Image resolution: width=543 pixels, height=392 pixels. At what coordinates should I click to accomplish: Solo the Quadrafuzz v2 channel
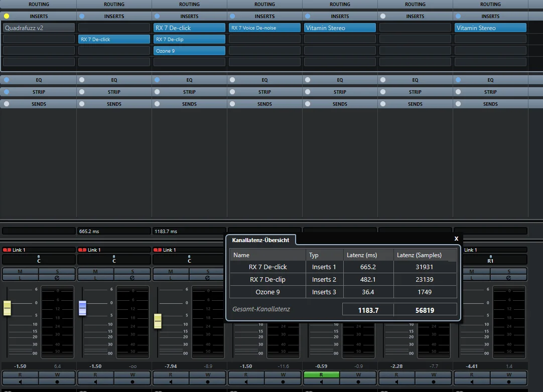[x=57, y=271]
